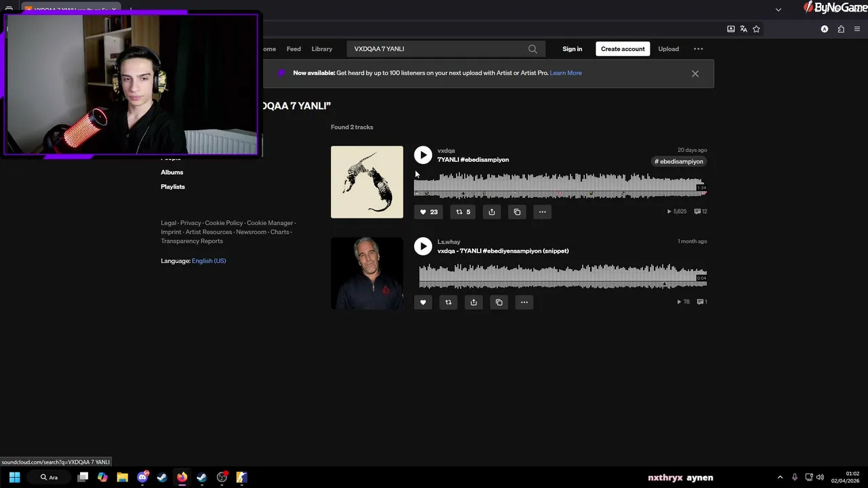This screenshot has height=488, width=868.
Task: Play the vxdqa 7YANLI #ebedisampiyon track
Action: pos(422,155)
